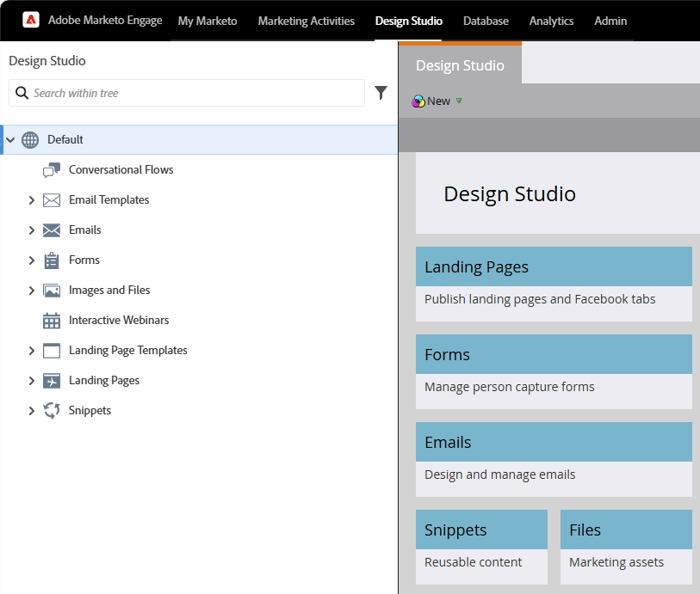Click the Design Studio left panel title

point(47,61)
